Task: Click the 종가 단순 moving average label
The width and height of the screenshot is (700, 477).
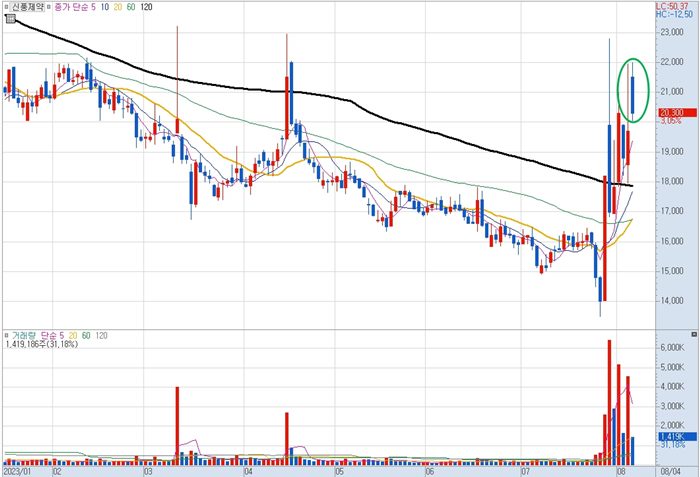Action: (x=71, y=7)
